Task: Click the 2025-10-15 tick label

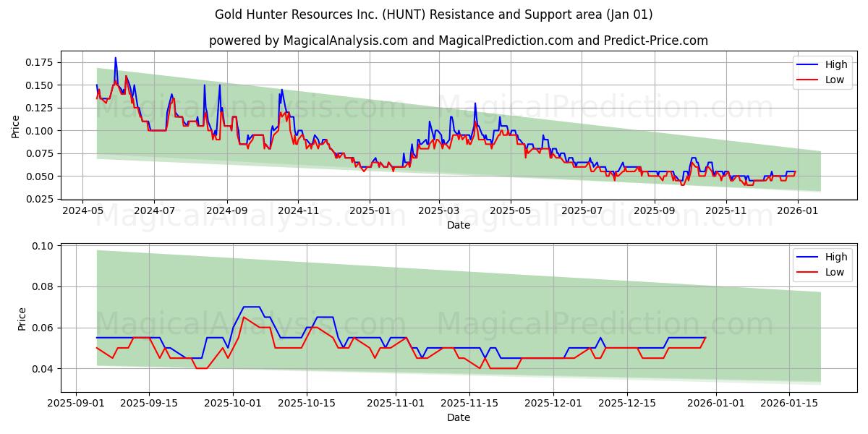Action: click(x=307, y=403)
